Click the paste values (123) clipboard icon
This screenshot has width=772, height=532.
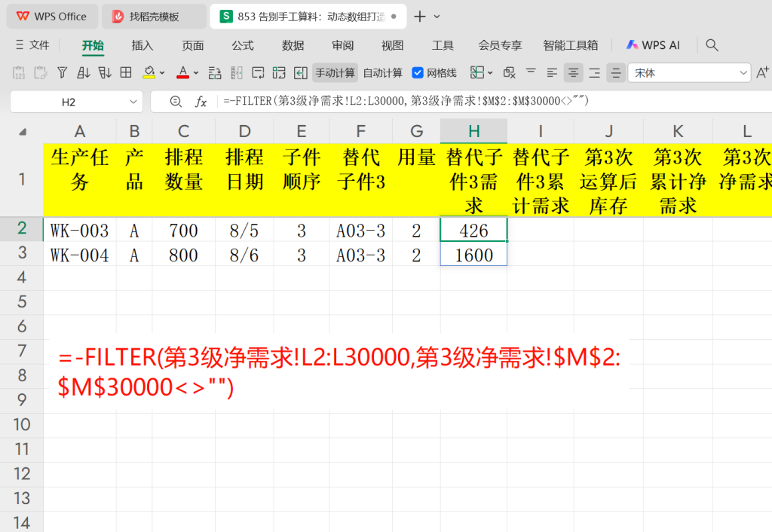tap(19, 73)
